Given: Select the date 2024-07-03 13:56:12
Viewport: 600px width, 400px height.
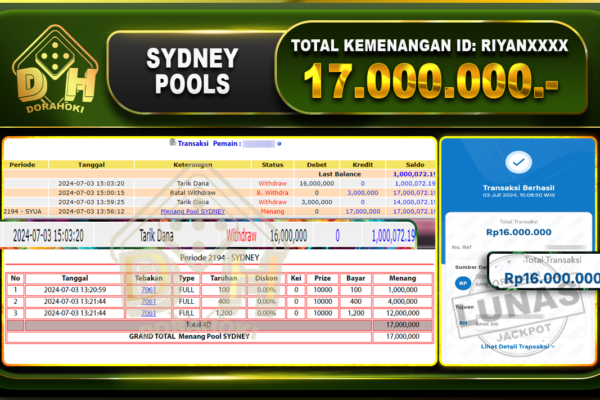Looking at the screenshot, I should (x=91, y=211).
